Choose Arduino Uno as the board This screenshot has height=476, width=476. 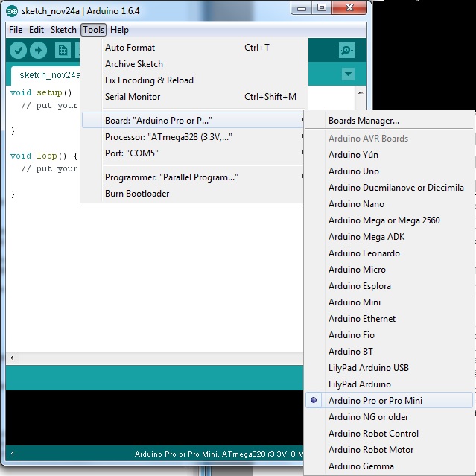pos(354,171)
